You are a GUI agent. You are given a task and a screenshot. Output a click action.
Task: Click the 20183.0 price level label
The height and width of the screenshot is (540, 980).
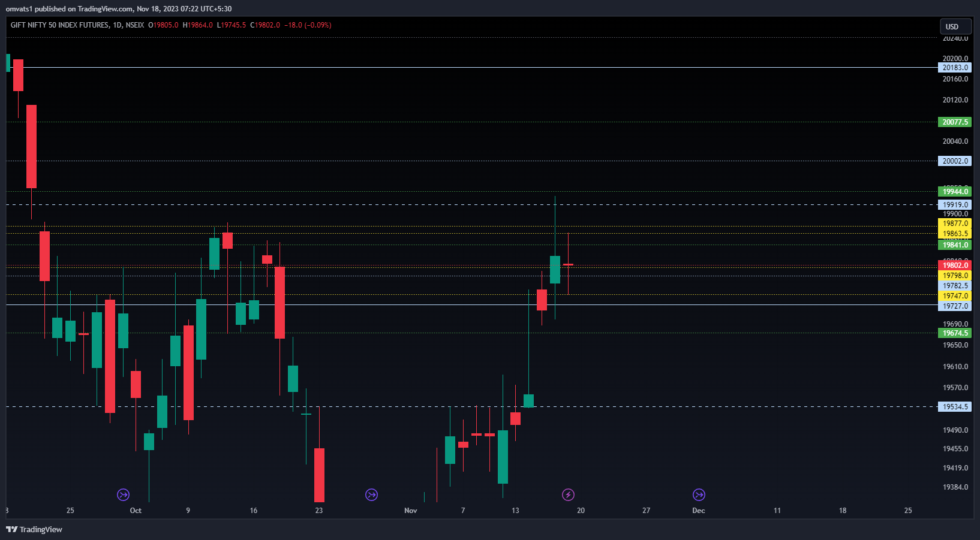pyautogui.click(x=955, y=68)
